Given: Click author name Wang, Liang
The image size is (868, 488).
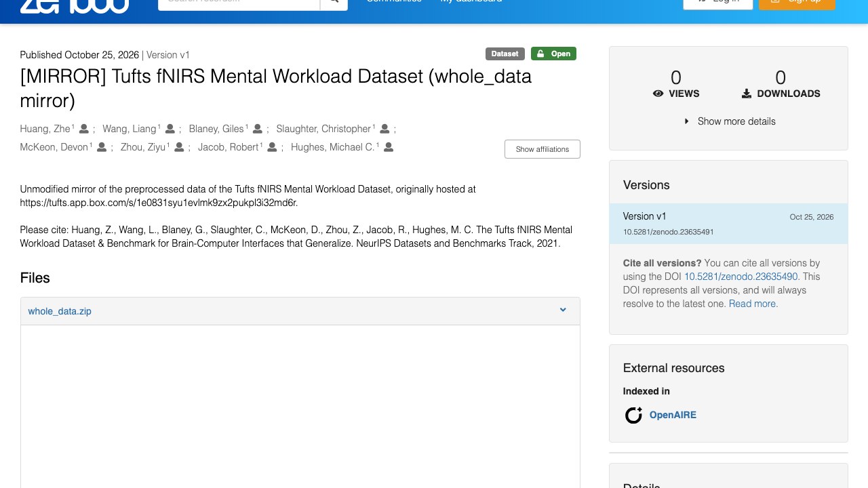Looking at the screenshot, I should 130,129.
